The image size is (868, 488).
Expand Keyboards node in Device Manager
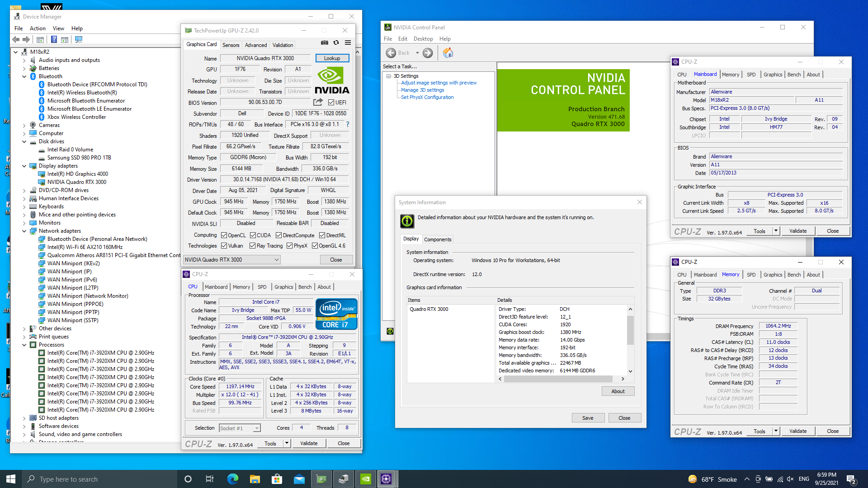tap(24, 206)
